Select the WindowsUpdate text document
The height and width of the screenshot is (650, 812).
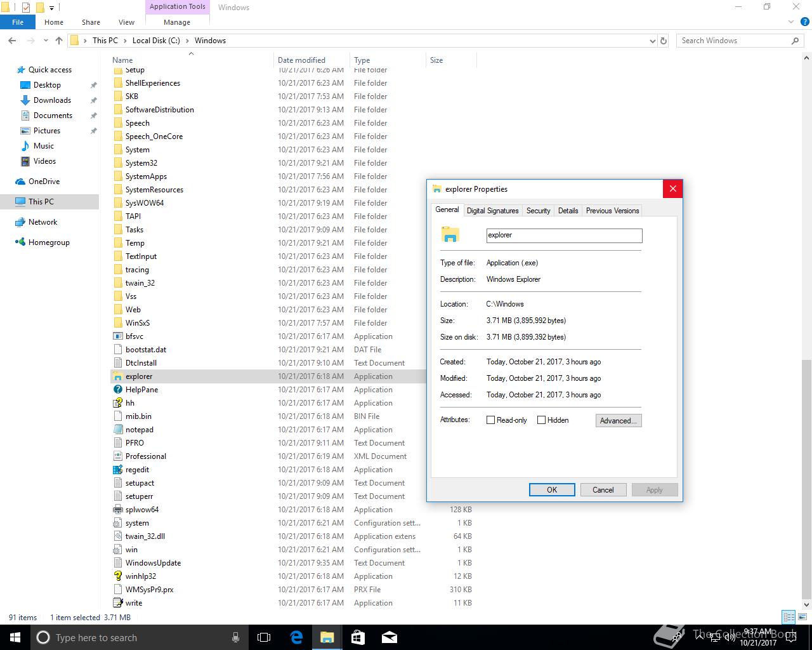tap(292, 563)
